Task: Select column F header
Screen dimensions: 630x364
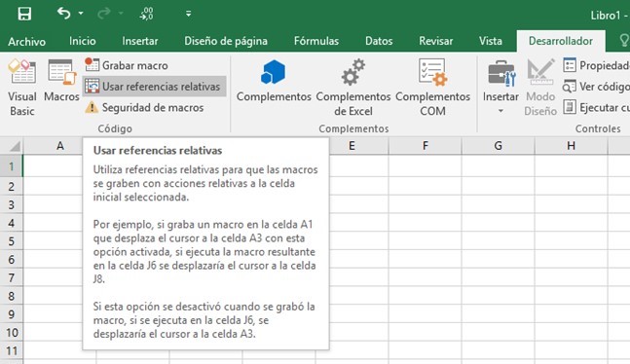Action: tap(426, 145)
